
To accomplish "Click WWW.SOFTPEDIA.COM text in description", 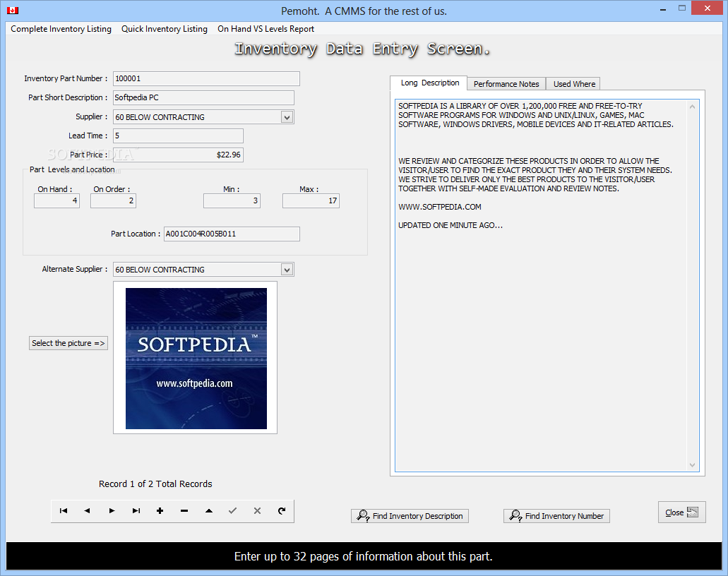I will [440, 207].
